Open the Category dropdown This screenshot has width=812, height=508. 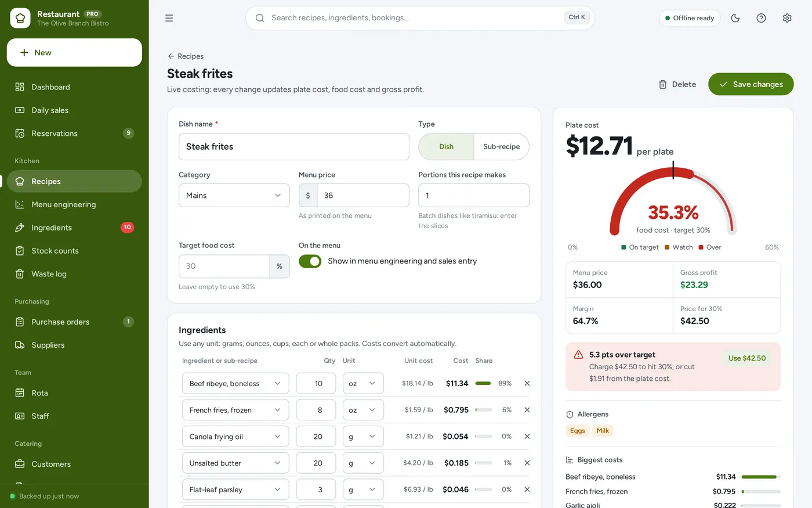234,196
